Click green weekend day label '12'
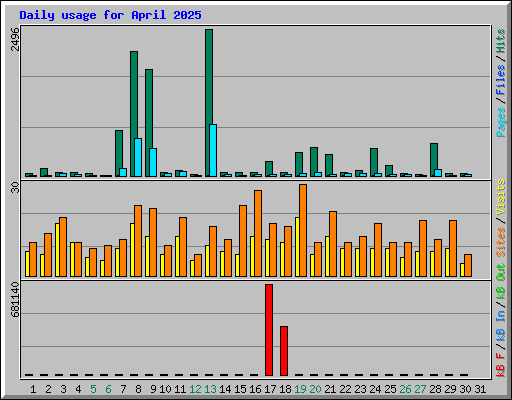 [195, 389]
